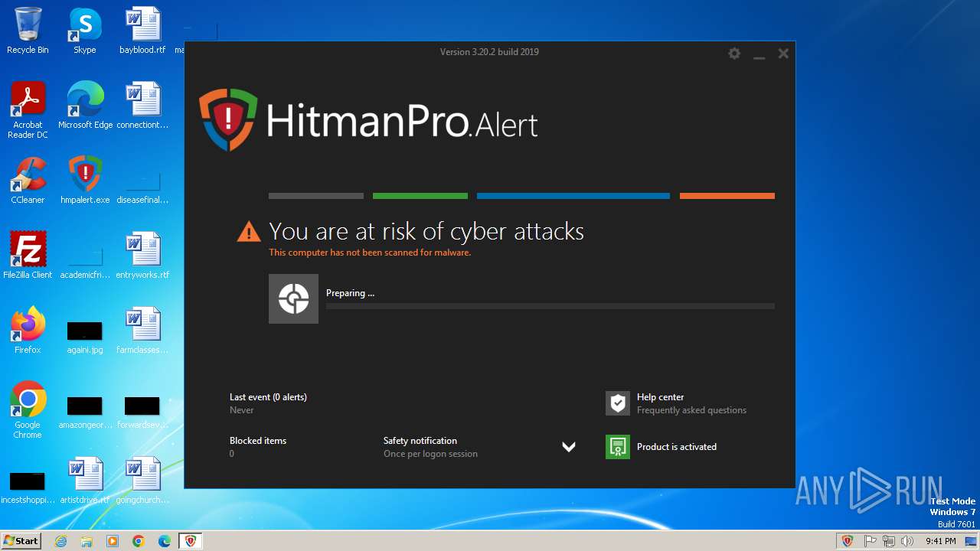The width and height of the screenshot is (980, 551).
Task: Select the green status bar tab
Action: tap(420, 196)
